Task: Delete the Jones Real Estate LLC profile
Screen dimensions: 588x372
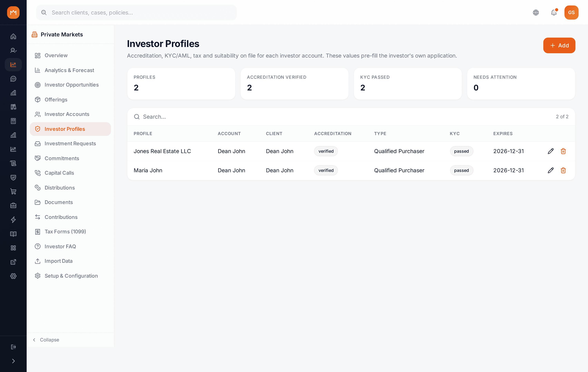Action: point(563,151)
